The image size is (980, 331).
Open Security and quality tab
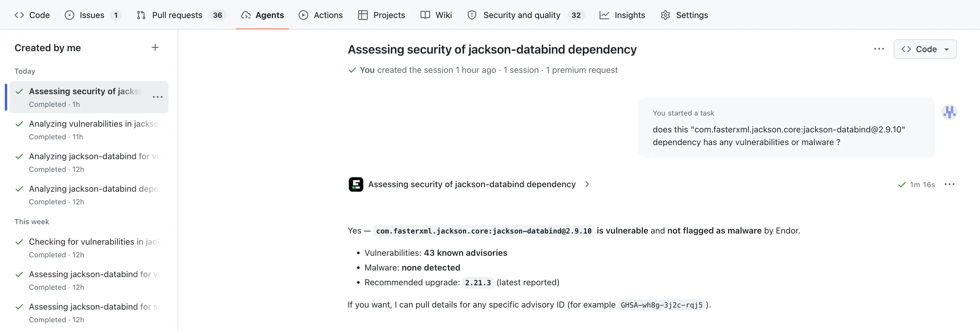click(x=526, y=15)
